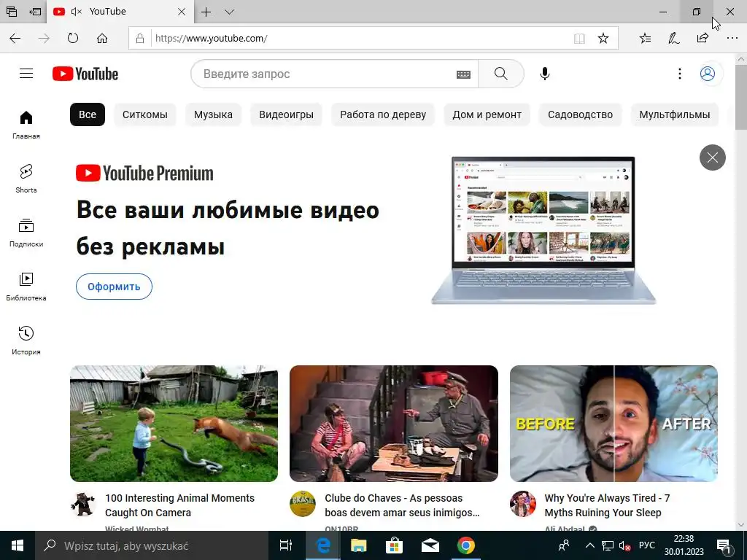Open reading view book icon
This screenshot has height=560, width=747.
coord(579,39)
